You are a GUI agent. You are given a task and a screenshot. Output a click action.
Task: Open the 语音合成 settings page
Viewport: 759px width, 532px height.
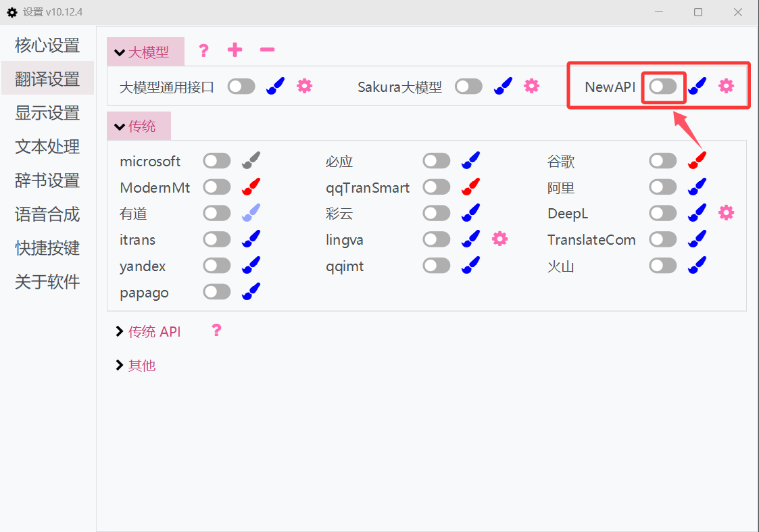47,214
